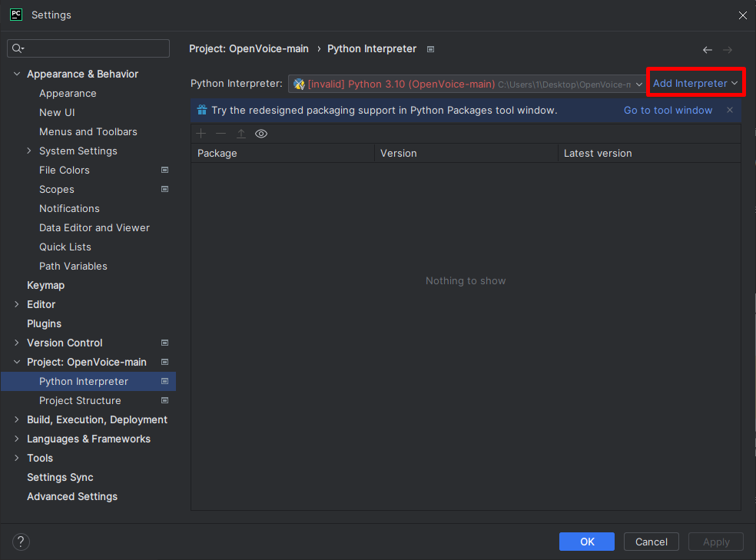756x560 pixels.
Task: Open Menus and Toolbars settings
Action: click(x=88, y=131)
